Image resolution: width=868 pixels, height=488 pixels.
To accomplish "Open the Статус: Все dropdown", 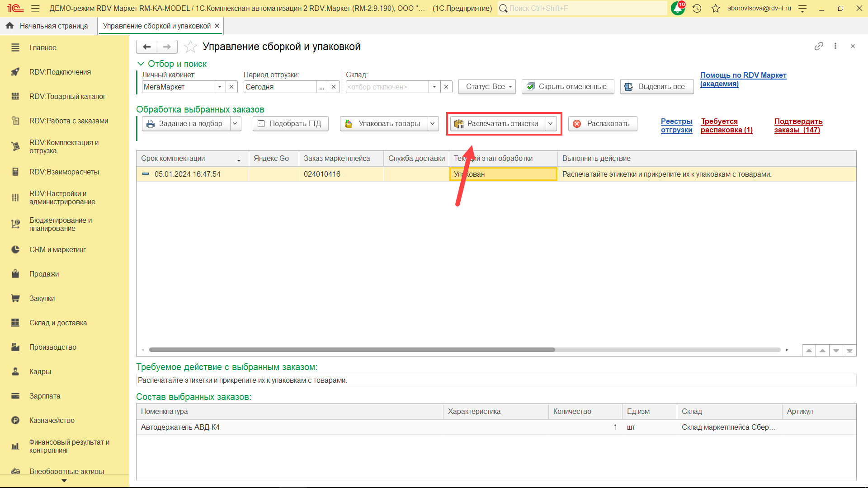I will point(487,86).
